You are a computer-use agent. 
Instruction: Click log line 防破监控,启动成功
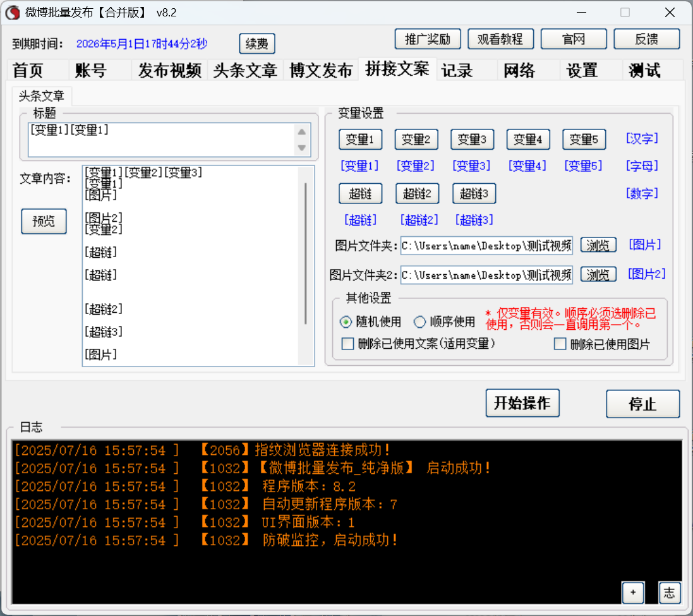207,540
